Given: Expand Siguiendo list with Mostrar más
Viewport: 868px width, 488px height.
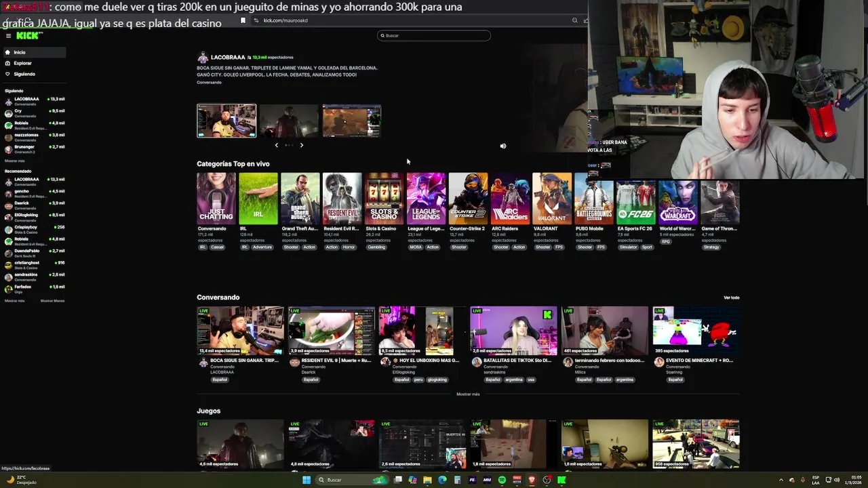Looking at the screenshot, I should point(14,161).
